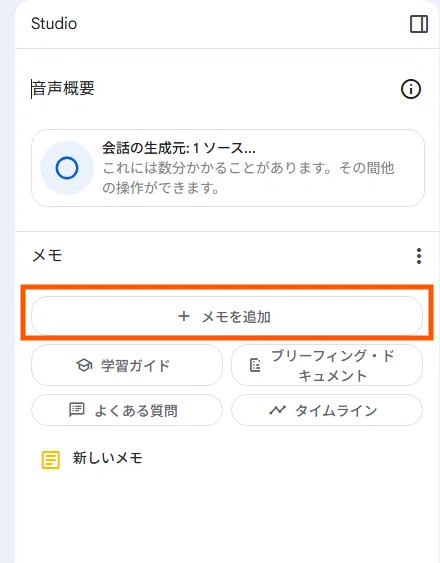Open the 音声概要 info icon

point(411,89)
